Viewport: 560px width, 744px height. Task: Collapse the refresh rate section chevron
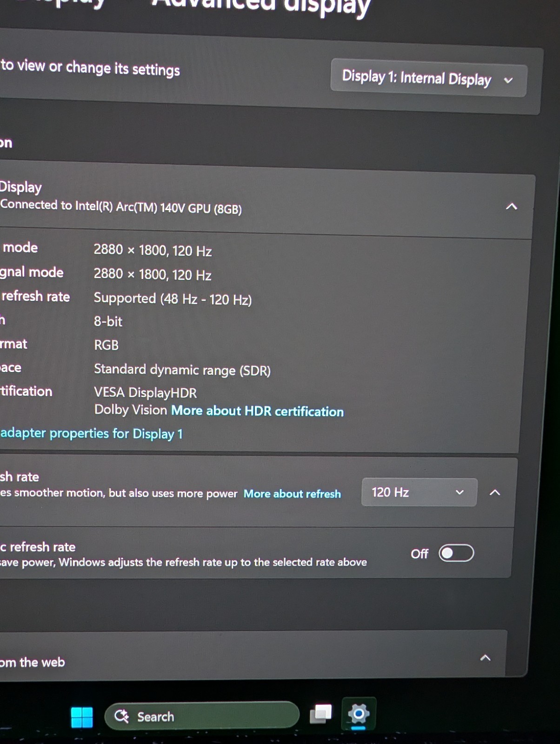495,492
